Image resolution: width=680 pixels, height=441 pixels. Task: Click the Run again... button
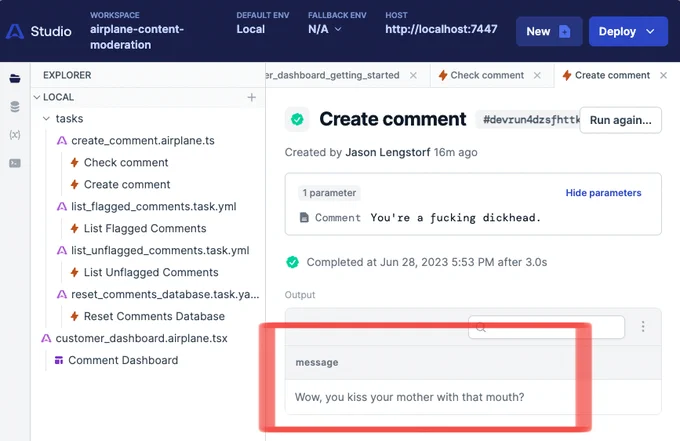(621, 120)
